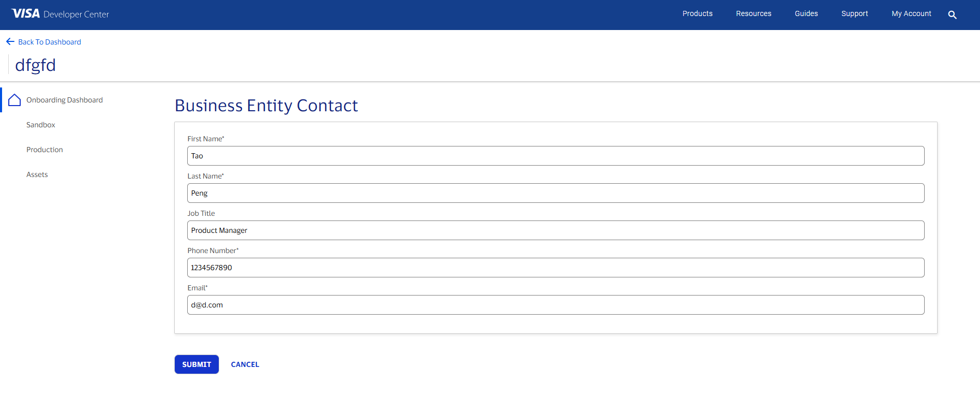
Task: Open the Guides menu
Action: point(806,14)
